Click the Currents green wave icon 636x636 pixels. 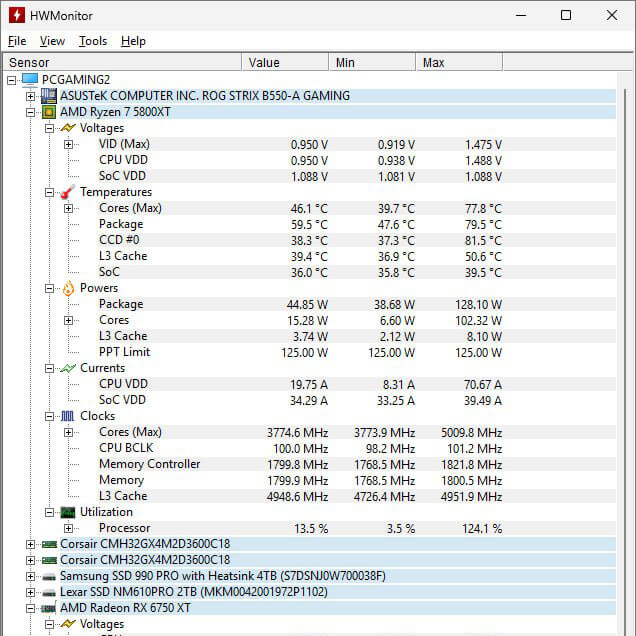[68, 368]
